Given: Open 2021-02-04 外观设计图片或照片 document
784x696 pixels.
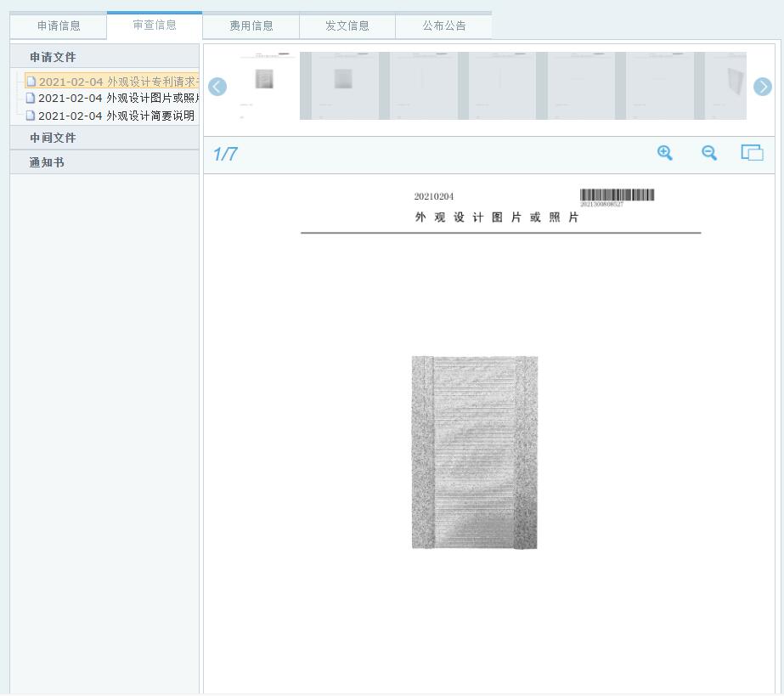Looking at the screenshot, I should point(117,99).
